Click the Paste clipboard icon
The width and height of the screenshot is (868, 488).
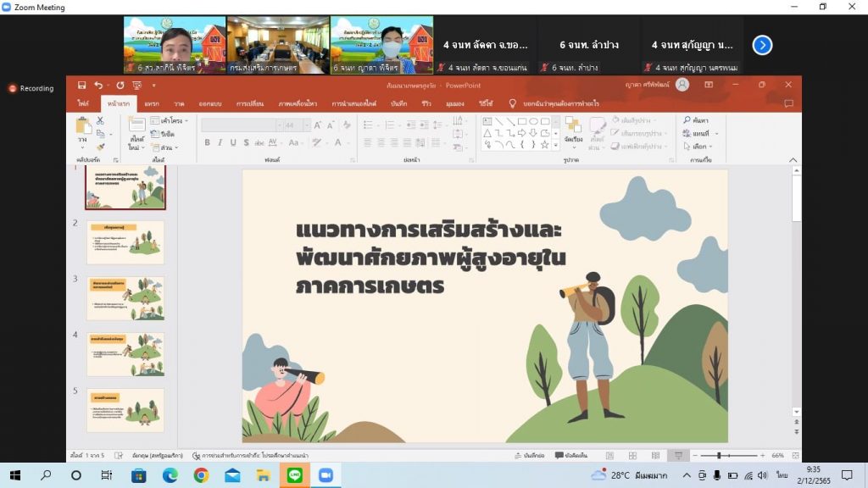pos(81,127)
